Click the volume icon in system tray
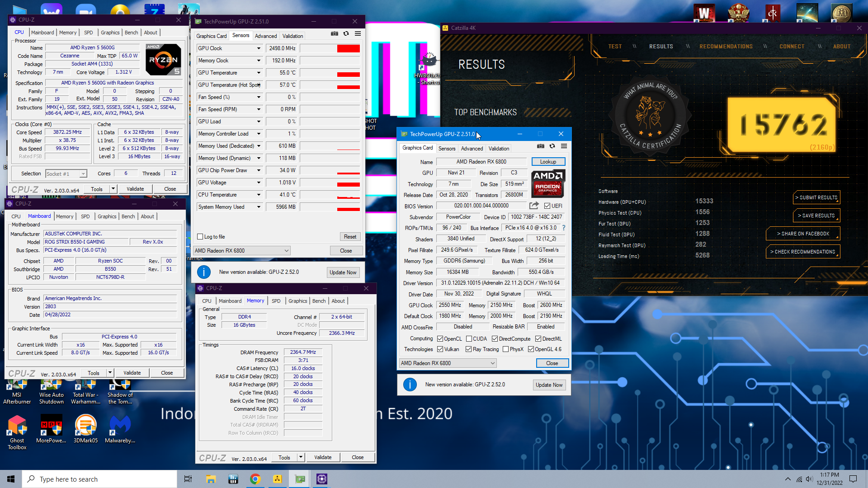The width and height of the screenshot is (868, 488). point(809,479)
